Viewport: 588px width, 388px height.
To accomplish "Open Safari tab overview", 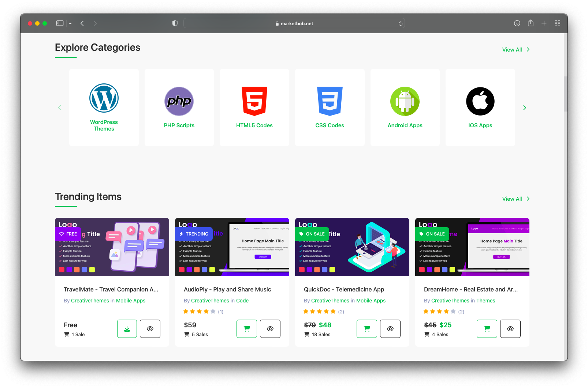I will [x=557, y=23].
